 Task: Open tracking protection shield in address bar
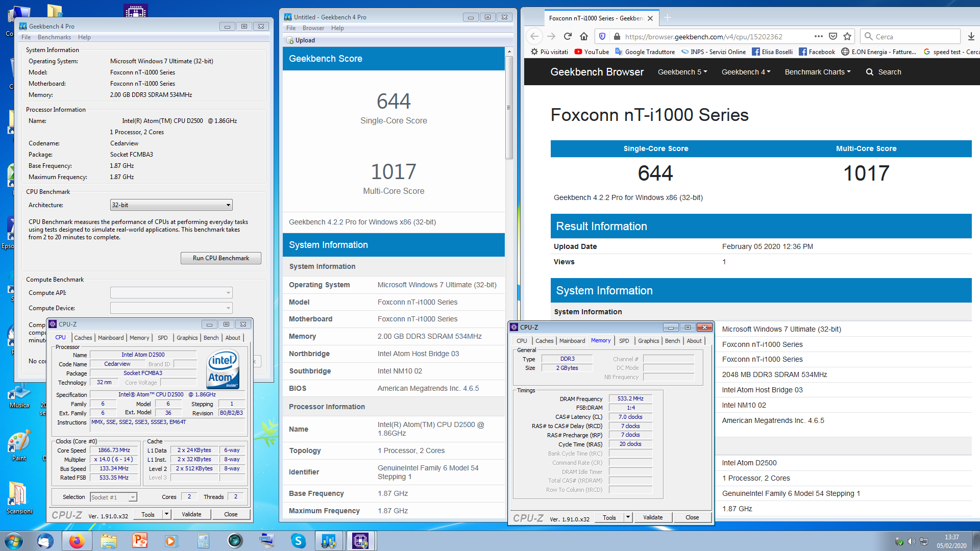point(602,36)
